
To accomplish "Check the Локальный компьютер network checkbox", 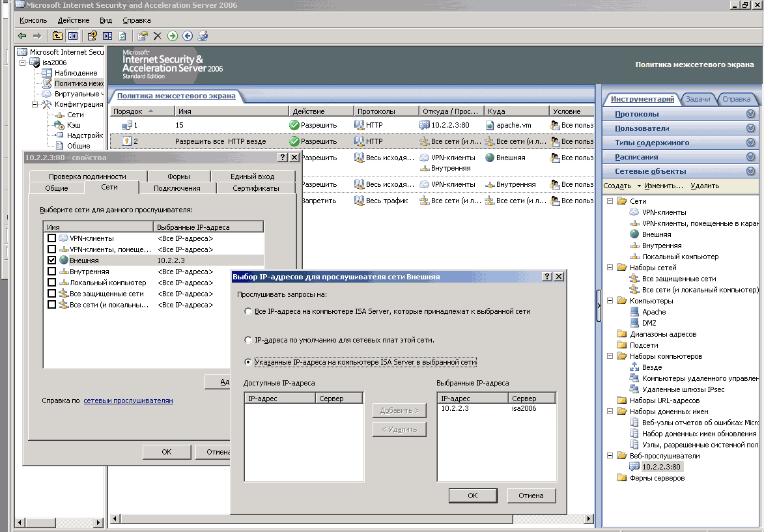I will click(x=51, y=283).
